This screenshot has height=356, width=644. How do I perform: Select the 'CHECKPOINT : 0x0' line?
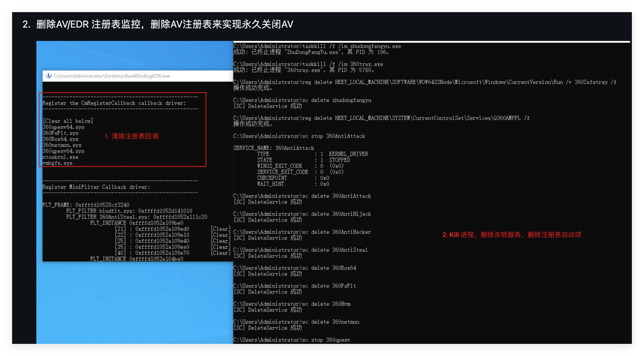click(293, 178)
